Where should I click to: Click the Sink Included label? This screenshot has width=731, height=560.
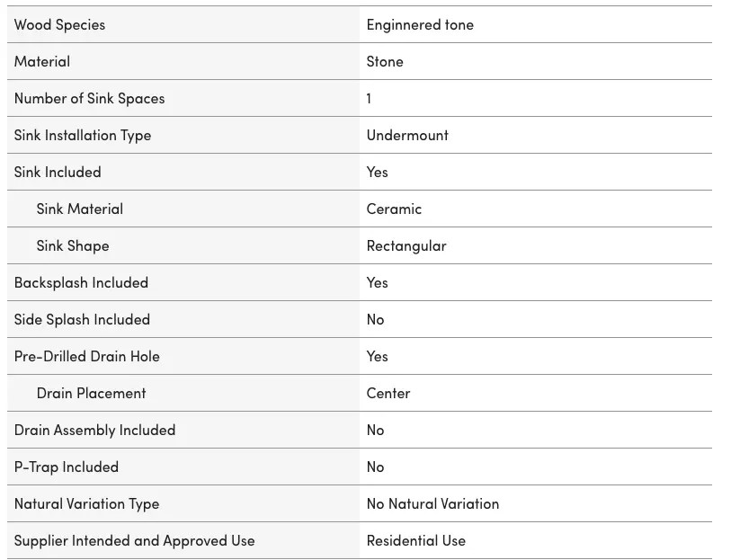(x=58, y=172)
